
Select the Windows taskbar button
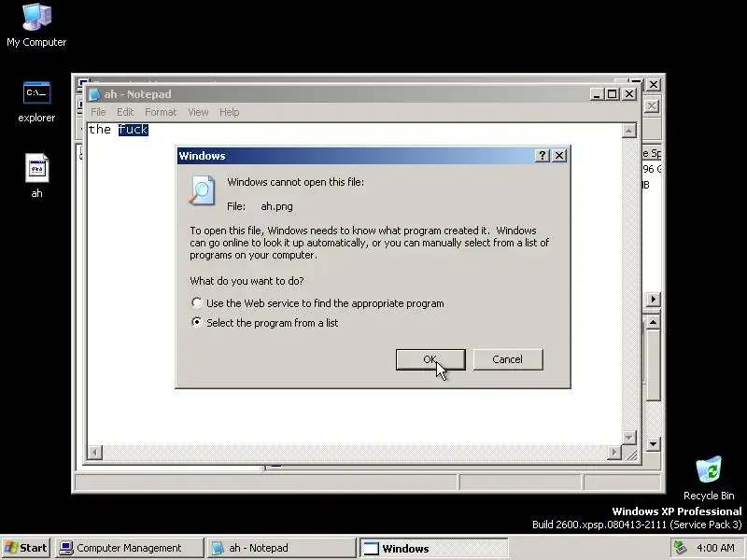pos(433,548)
